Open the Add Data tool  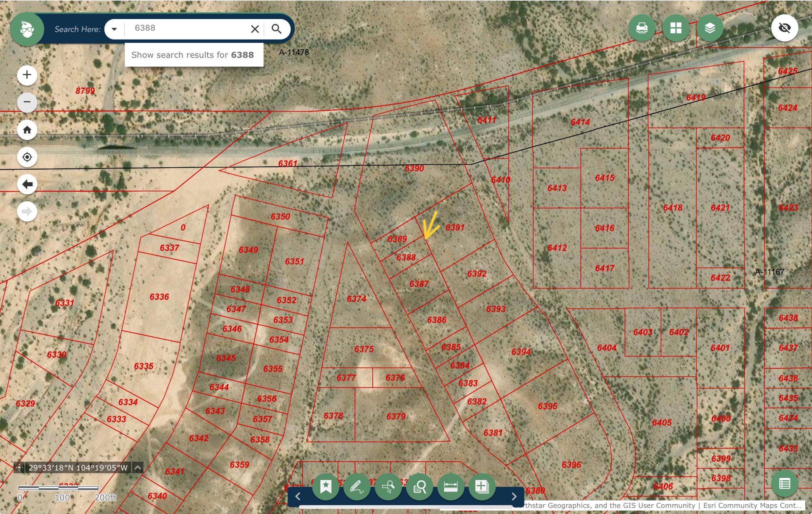click(482, 486)
